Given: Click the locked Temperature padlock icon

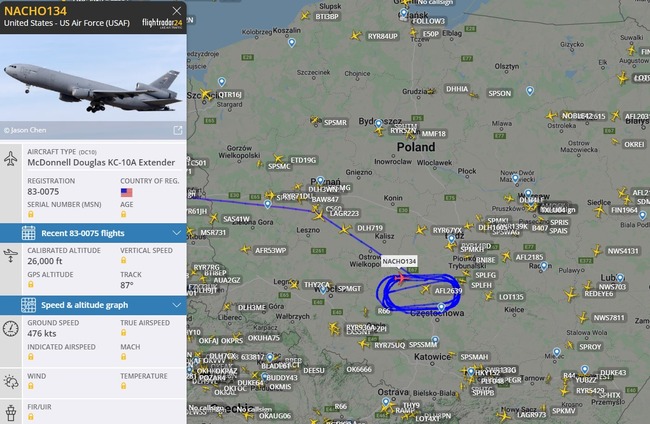Looking at the screenshot, I should 124,386.
